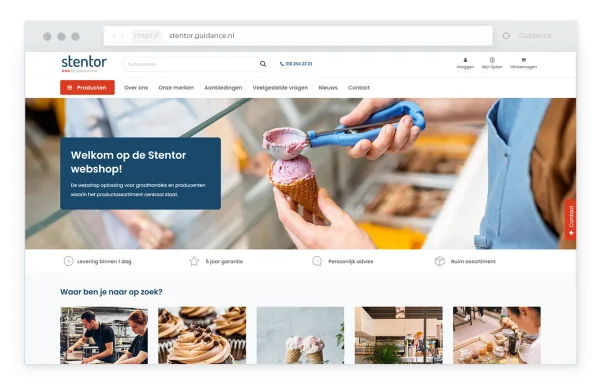The image size is (600, 390).
Task: Open Veelgestelde vragen menu item
Action: click(280, 88)
